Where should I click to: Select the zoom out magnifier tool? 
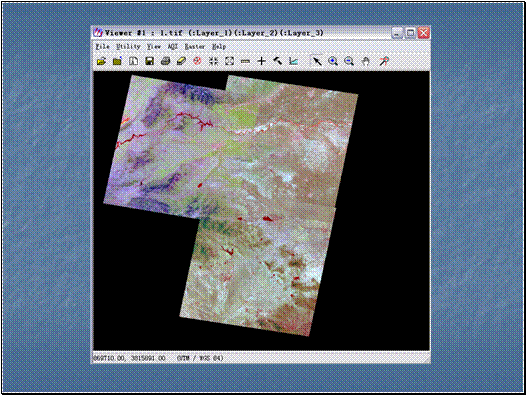(x=349, y=61)
